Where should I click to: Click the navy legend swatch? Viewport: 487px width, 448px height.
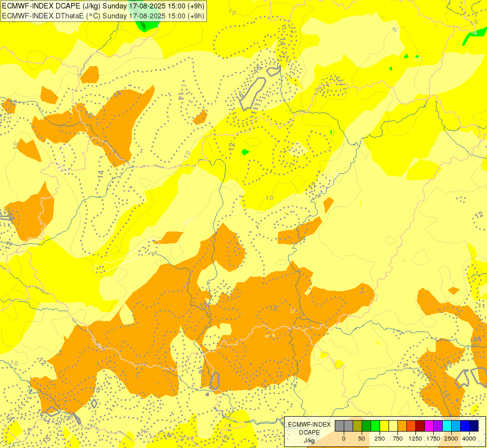[x=474, y=426]
